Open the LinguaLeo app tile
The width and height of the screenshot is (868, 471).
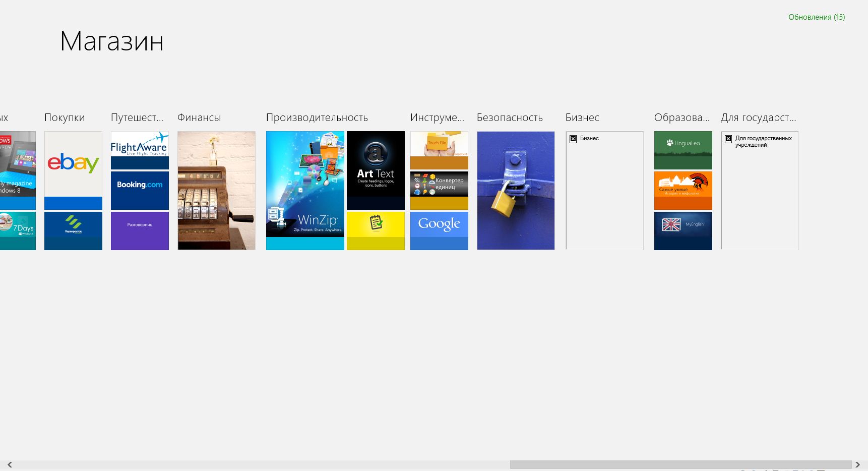pos(683,150)
